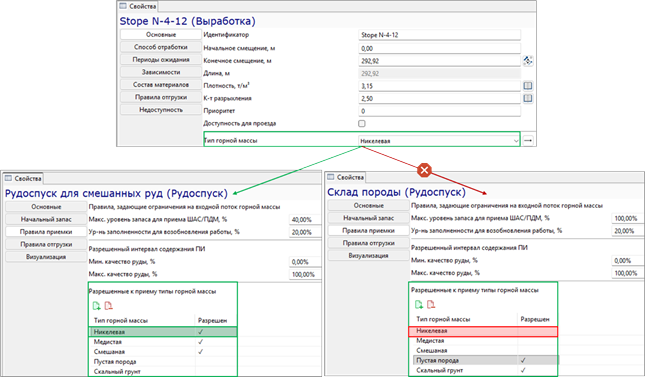Screen dimensions: 645x377
Task: Open the Состав материалов section
Action: (161, 84)
